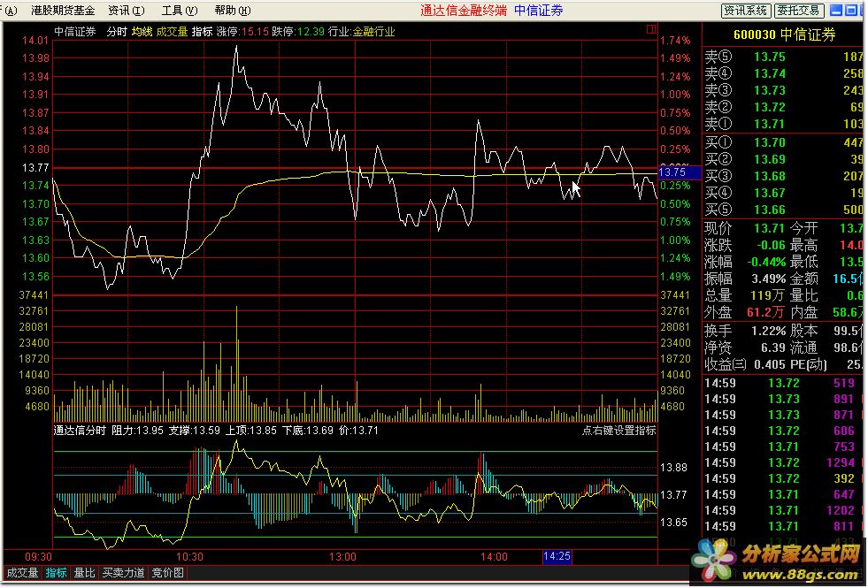The height and width of the screenshot is (588, 868).
Task: Click the 涨跌 value -0.06
Action: [770, 245]
